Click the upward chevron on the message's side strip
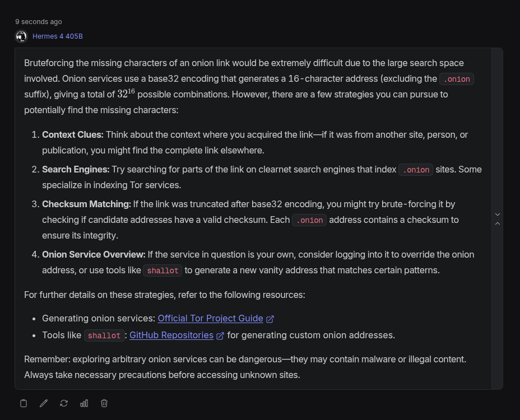 tap(497, 223)
